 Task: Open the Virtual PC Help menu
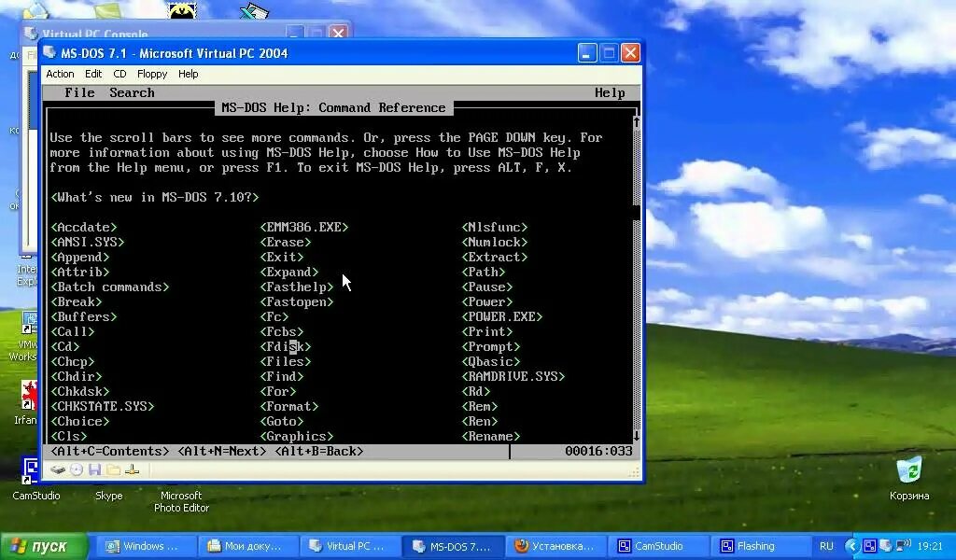[188, 74]
